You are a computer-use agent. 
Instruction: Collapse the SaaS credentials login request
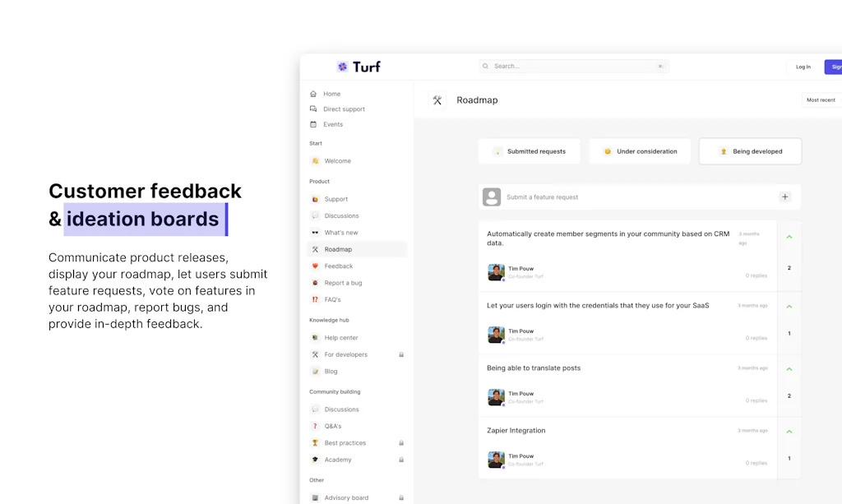click(x=789, y=305)
